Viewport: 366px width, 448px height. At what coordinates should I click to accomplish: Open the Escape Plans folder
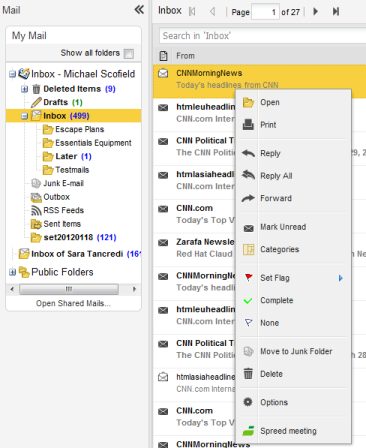coord(79,129)
